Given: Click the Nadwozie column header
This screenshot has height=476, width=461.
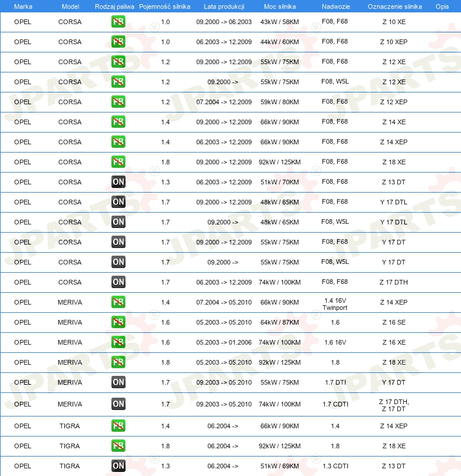Looking at the screenshot, I should coord(336,6).
